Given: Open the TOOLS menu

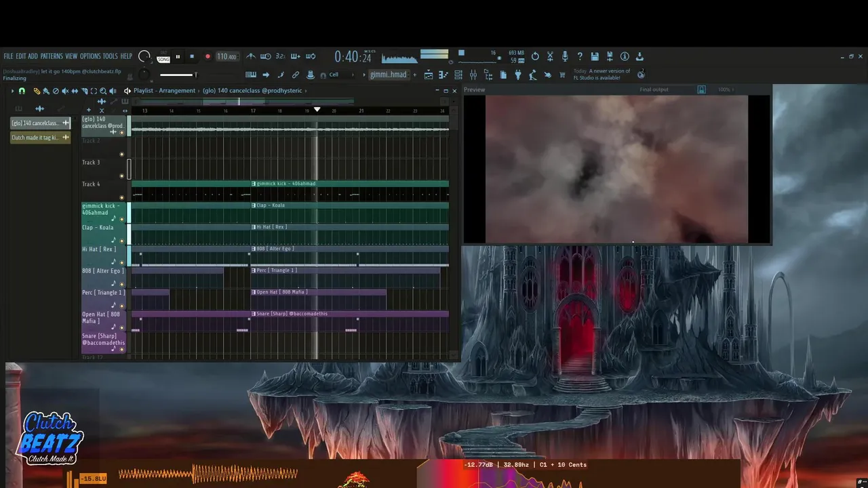Looking at the screenshot, I should click(110, 56).
